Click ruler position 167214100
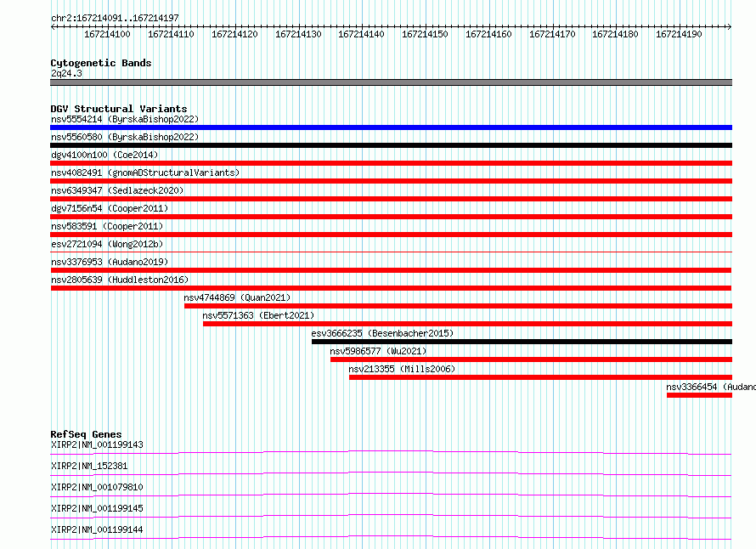This screenshot has height=549, width=756. tap(107, 34)
